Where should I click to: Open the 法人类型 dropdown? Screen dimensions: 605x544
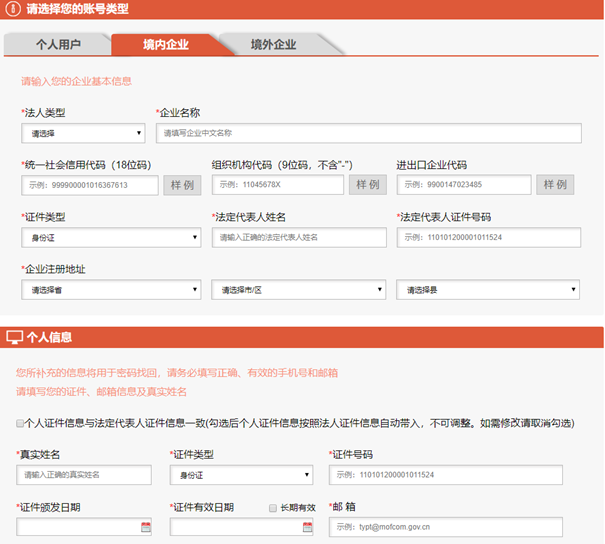coord(84,133)
